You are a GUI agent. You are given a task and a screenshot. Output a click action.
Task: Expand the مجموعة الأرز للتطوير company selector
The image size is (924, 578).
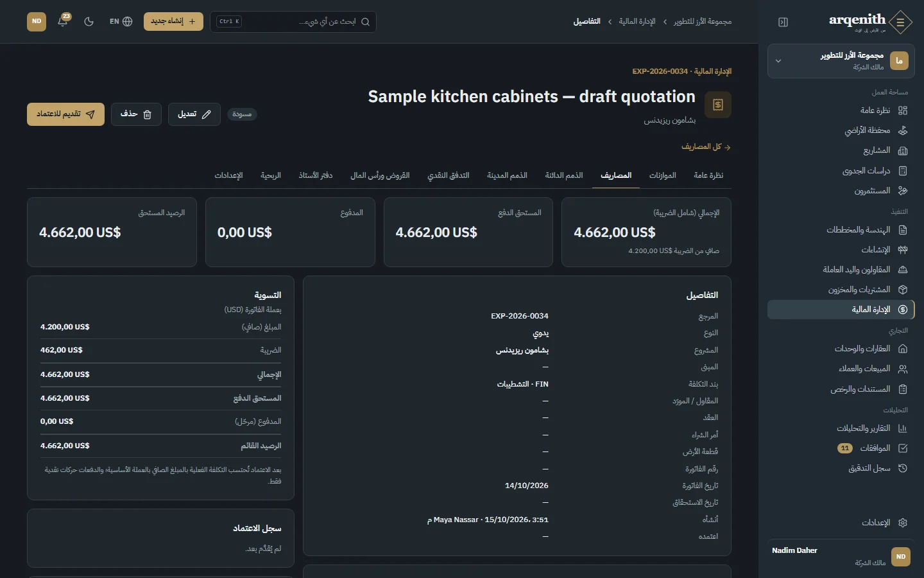pos(841,61)
